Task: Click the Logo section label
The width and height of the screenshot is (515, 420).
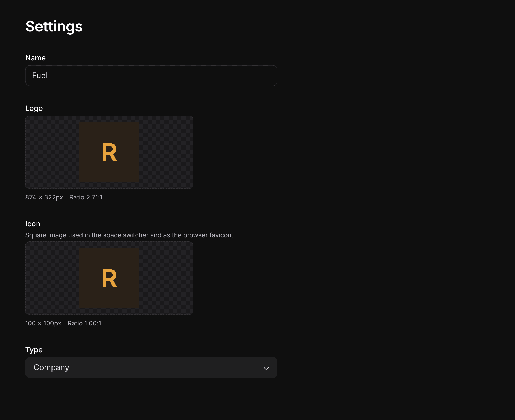Action: tap(34, 108)
